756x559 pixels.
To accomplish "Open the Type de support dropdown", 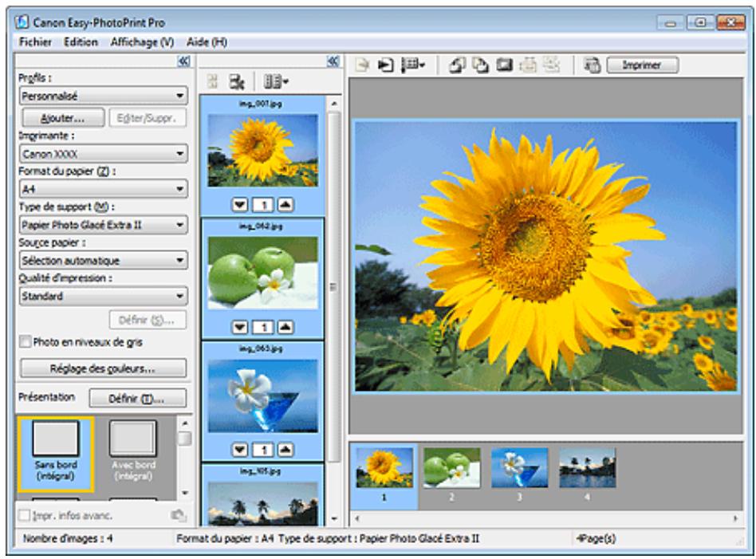I will click(x=104, y=225).
